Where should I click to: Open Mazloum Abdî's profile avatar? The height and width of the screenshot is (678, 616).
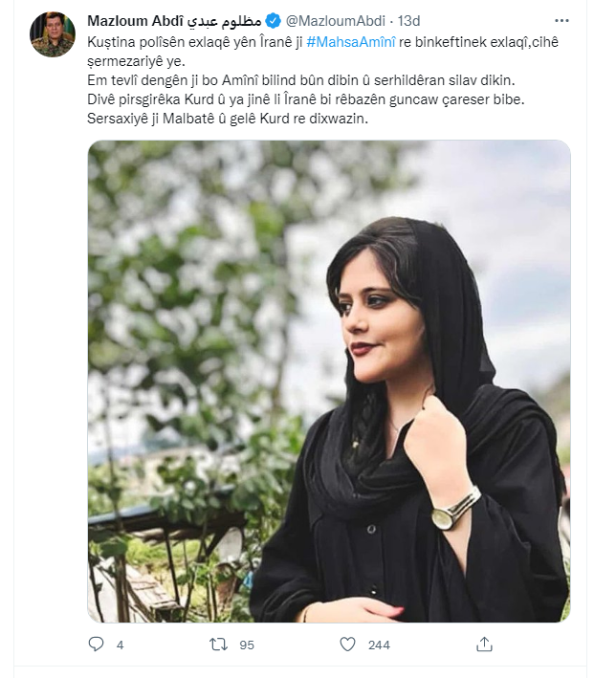click(52, 35)
